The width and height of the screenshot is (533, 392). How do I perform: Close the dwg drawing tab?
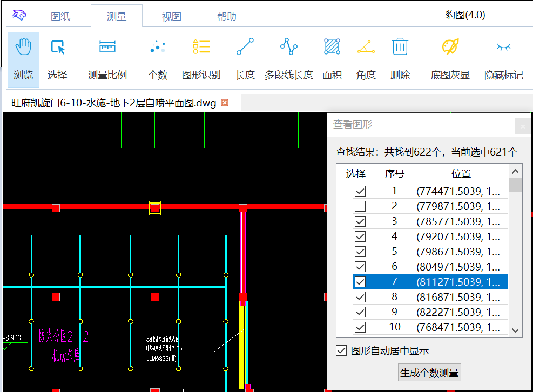click(x=225, y=103)
